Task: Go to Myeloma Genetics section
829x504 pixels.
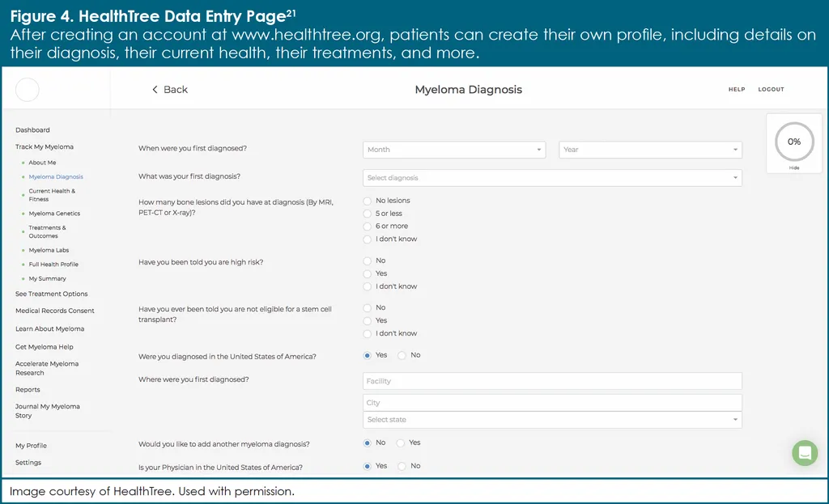Action: (x=54, y=214)
